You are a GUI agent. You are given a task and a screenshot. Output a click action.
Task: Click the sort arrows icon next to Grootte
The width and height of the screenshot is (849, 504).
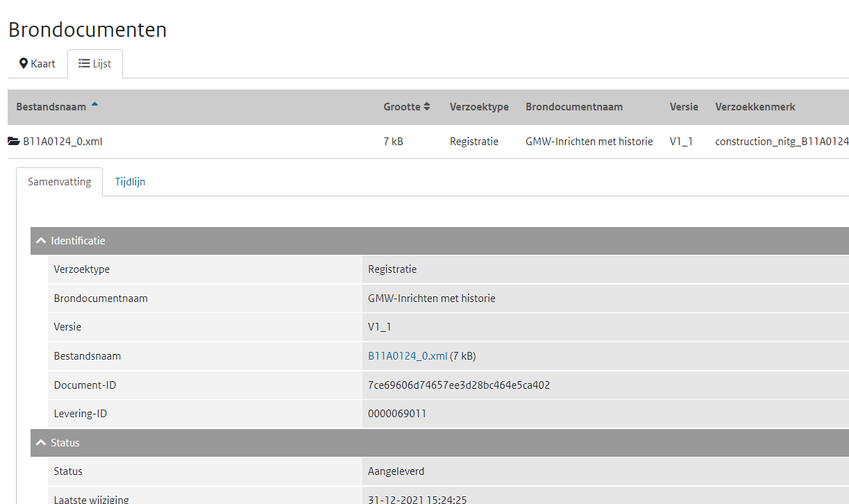427,107
